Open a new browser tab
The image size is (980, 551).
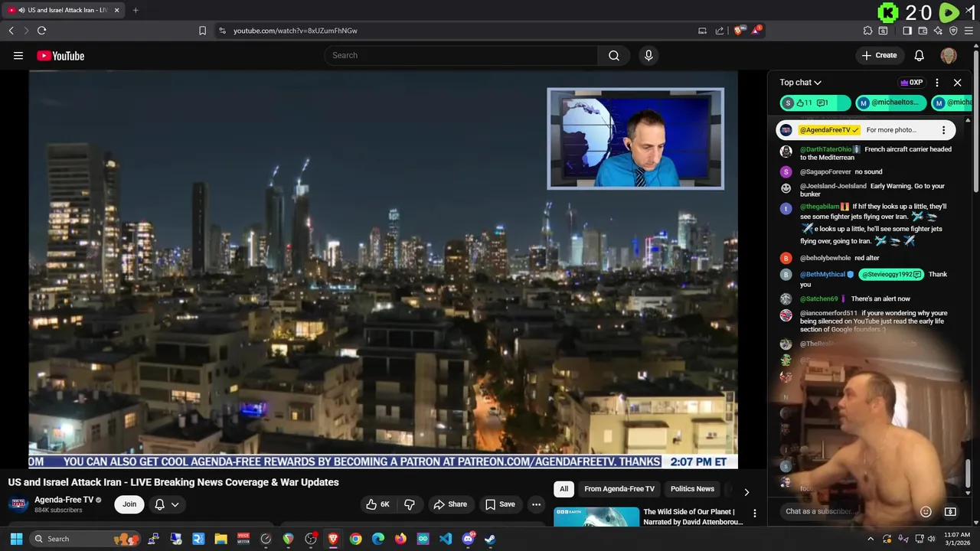coord(136,10)
